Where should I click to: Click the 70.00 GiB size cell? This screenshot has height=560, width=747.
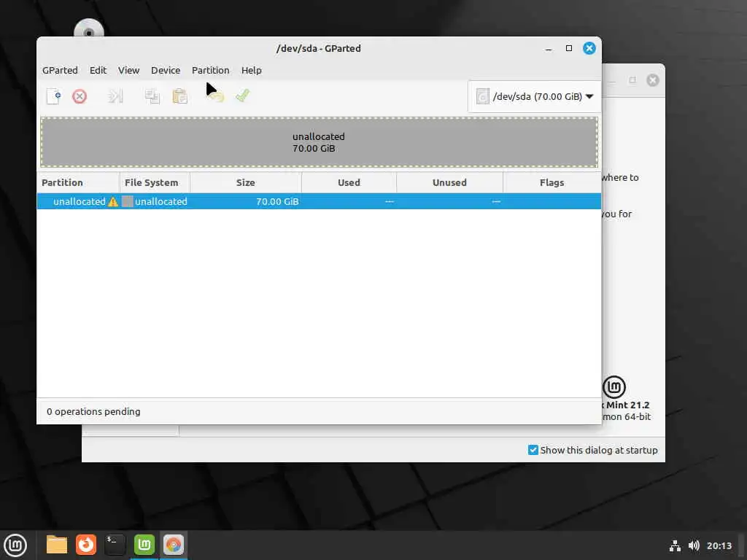click(x=277, y=202)
